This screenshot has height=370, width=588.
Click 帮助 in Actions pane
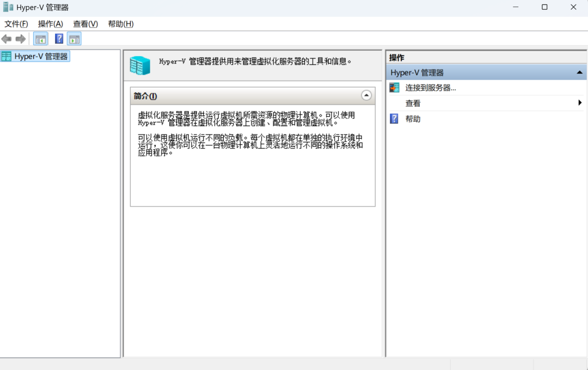[413, 119]
